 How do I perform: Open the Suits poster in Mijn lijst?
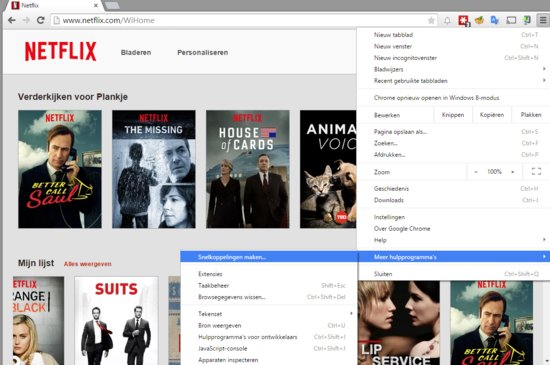[x=116, y=321]
